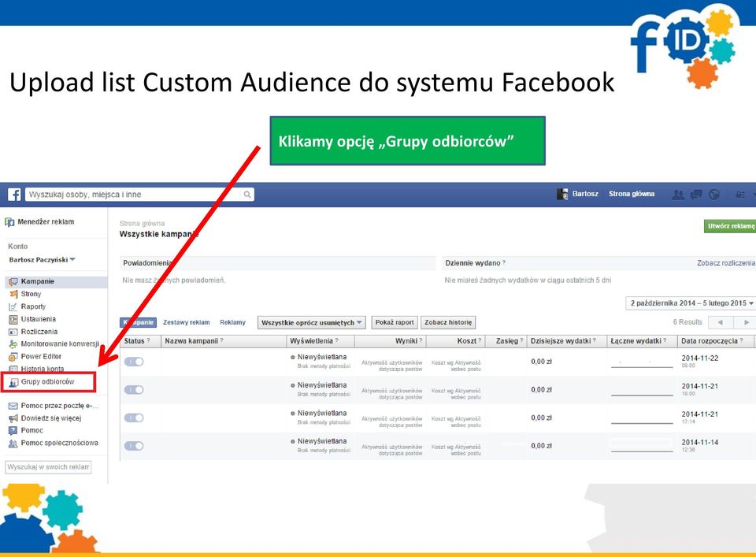Click the Kampanie sidebar icon
This screenshot has width=756, height=557.
click(13, 281)
